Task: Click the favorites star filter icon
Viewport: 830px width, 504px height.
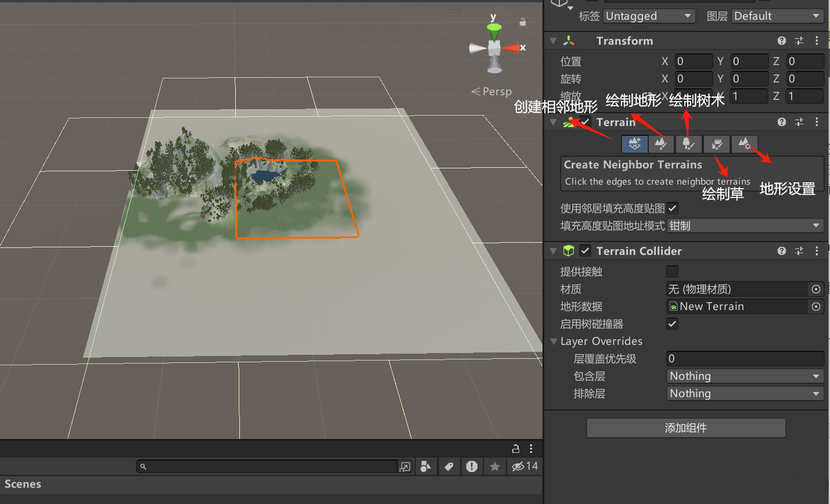Action: [495, 466]
